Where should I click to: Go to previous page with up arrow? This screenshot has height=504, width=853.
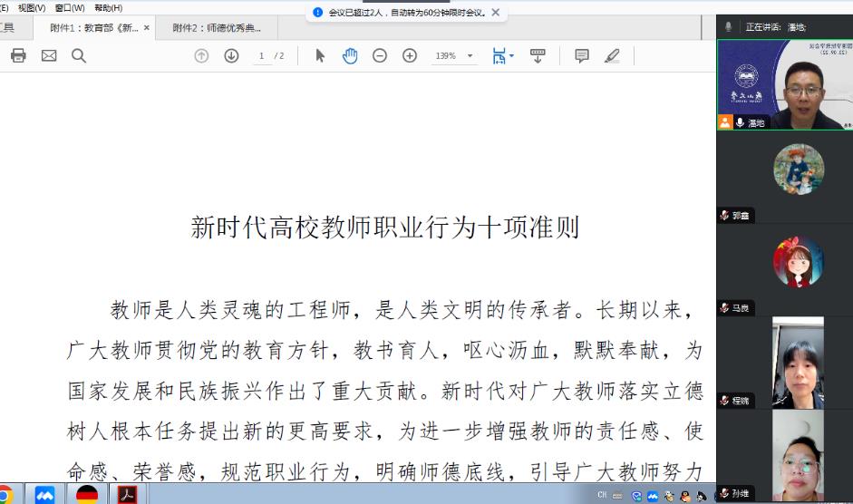pos(201,55)
